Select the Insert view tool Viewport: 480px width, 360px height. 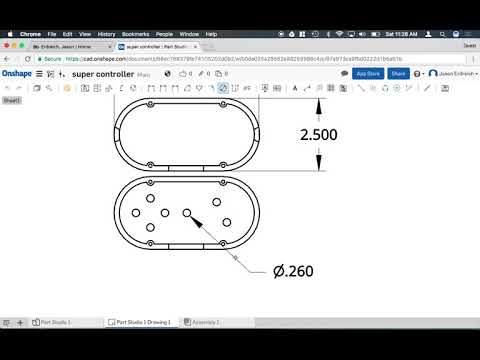[85, 88]
